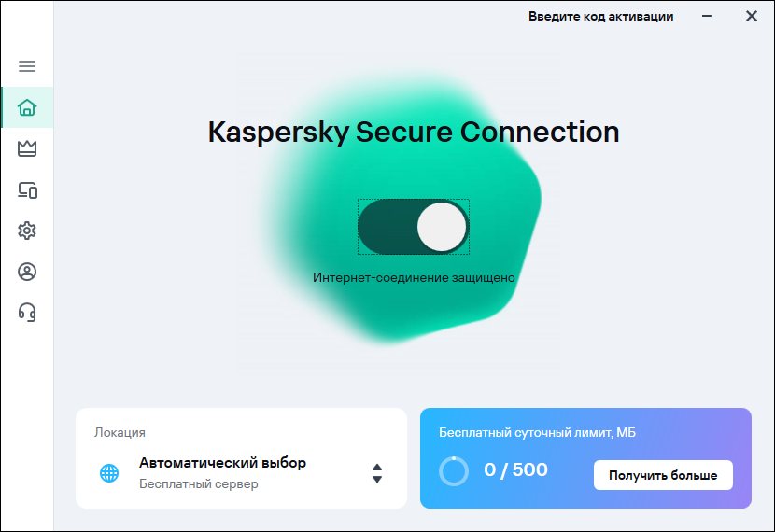Click the globe icon in Локация card
Screen dimensions: 775x532
109,473
